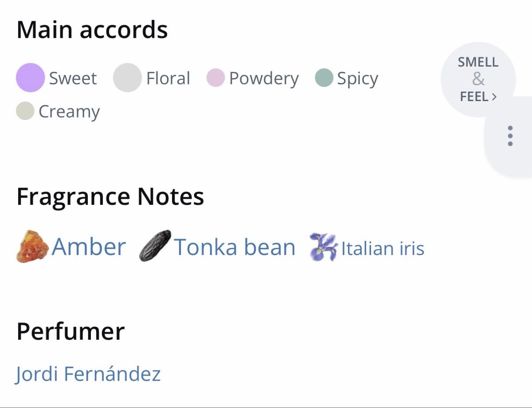Expand the chevron beside FEEL

pos(494,96)
